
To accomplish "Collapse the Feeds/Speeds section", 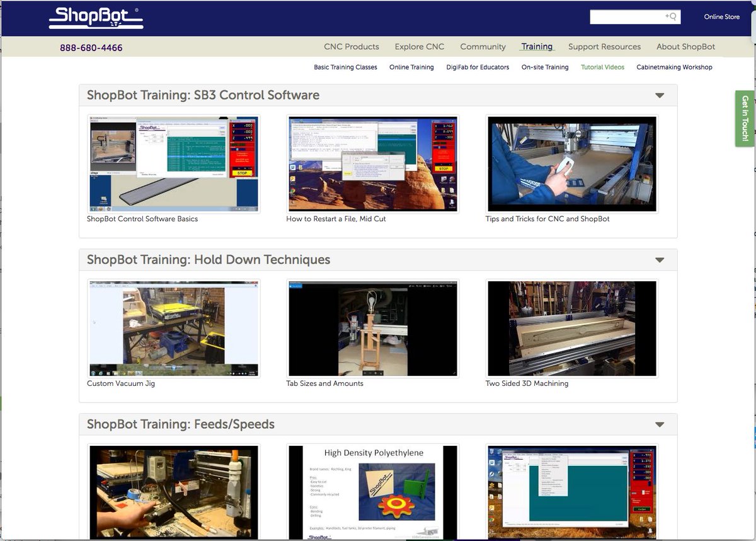I will (x=660, y=425).
